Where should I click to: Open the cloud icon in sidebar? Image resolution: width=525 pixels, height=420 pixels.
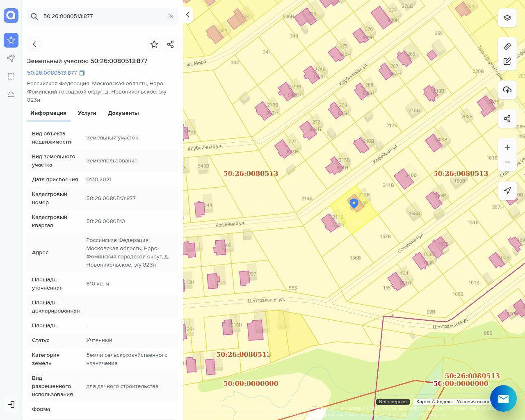click(11, 94)
